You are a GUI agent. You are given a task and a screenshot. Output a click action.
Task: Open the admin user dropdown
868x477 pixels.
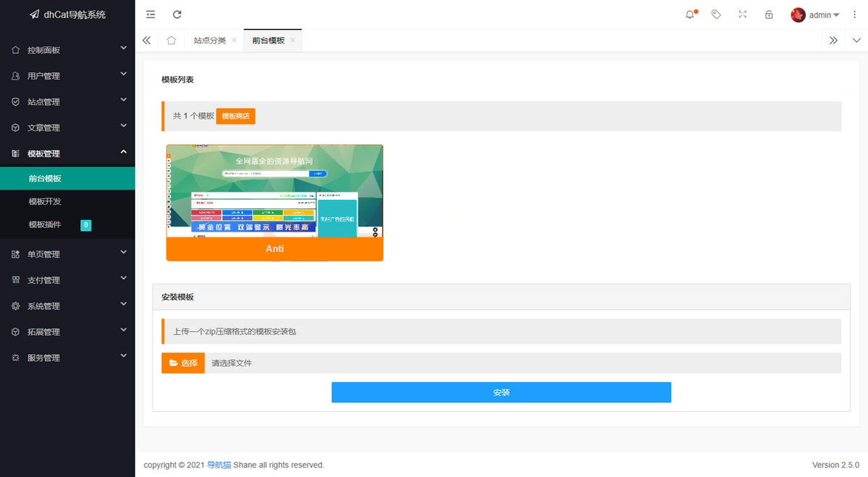815,14
